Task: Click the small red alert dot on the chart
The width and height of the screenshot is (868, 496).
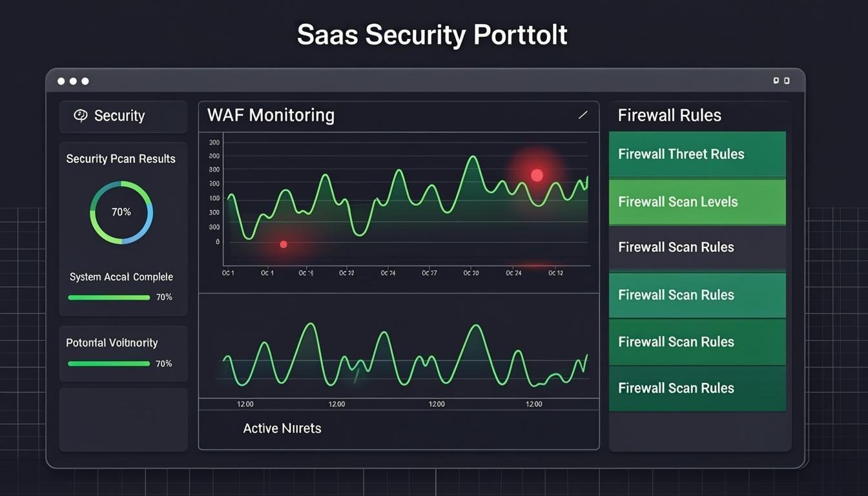Action: 283,244
